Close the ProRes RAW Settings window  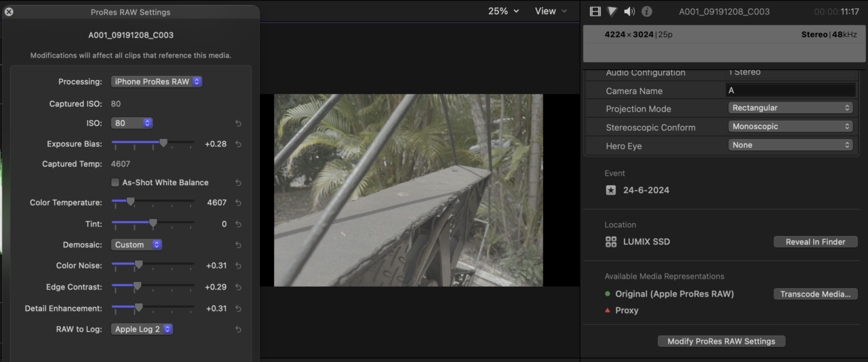(x=9, y=12)
